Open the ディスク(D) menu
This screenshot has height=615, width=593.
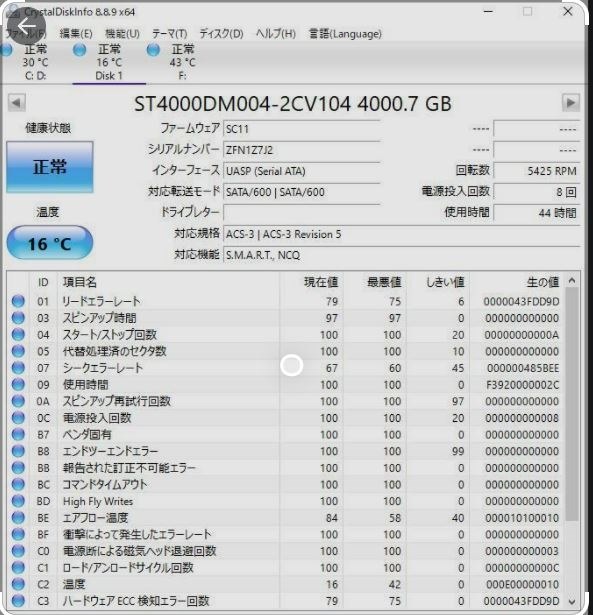click(221, 34)
